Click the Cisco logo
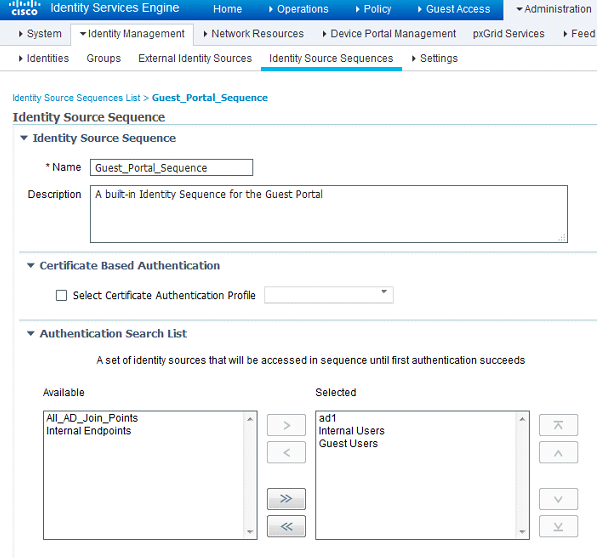 tap(24, 8)
